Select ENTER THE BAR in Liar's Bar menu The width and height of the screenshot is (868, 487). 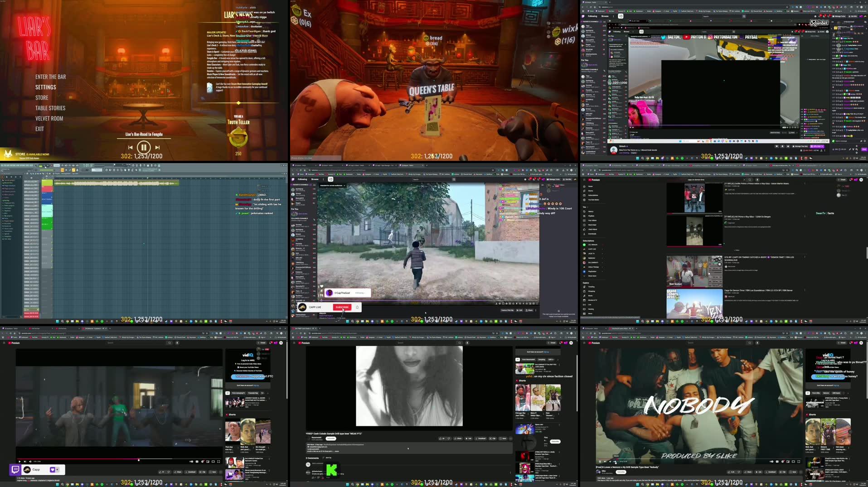(x=51, y=77)
